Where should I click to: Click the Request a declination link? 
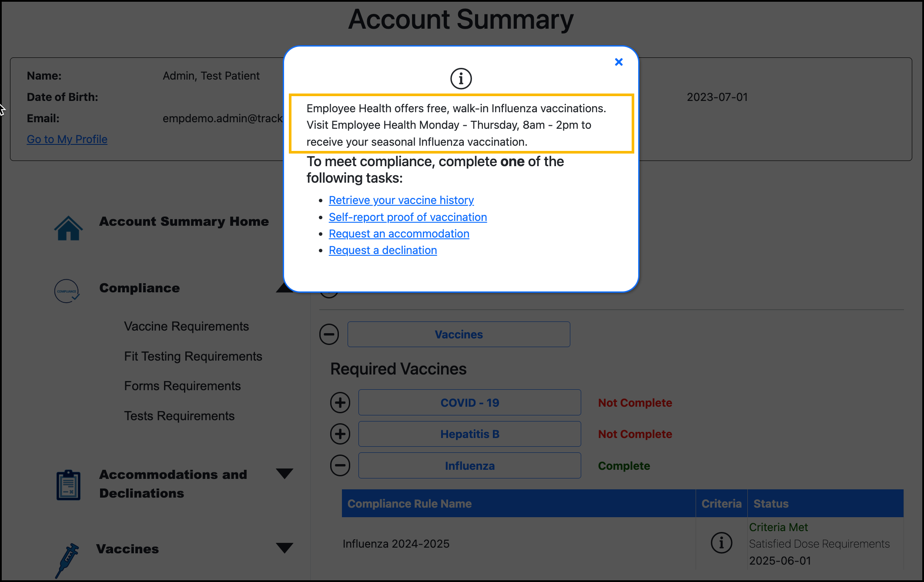(x=382, y=250)
